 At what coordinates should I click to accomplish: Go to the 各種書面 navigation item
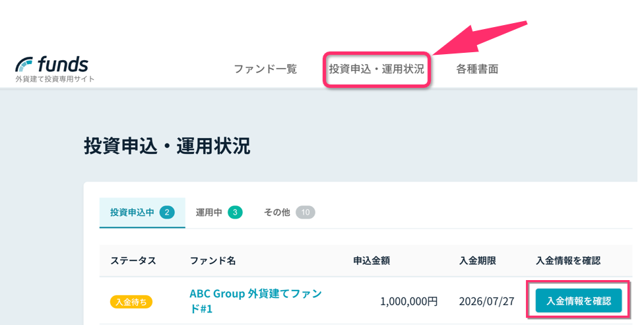tap(477, 69)
